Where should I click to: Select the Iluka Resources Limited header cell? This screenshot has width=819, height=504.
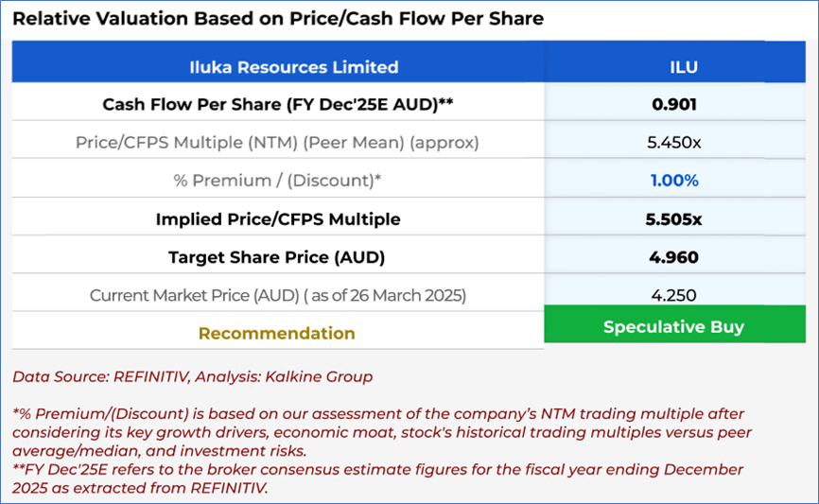278,67
